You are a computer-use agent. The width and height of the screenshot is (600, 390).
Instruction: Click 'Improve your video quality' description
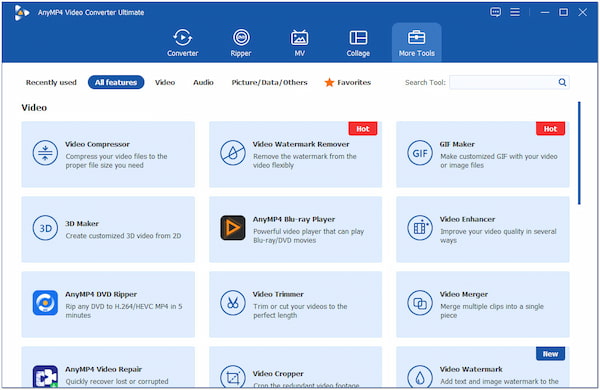(x=498, y=236)
